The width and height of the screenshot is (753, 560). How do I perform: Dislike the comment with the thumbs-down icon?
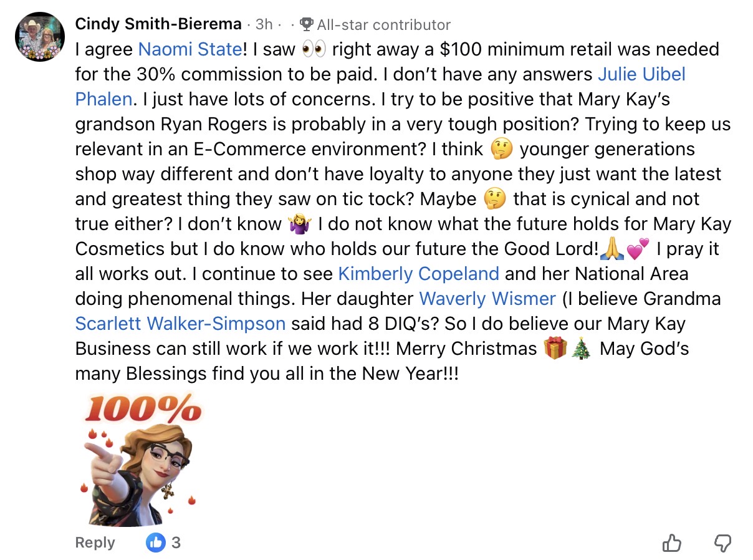pos(722,543)
